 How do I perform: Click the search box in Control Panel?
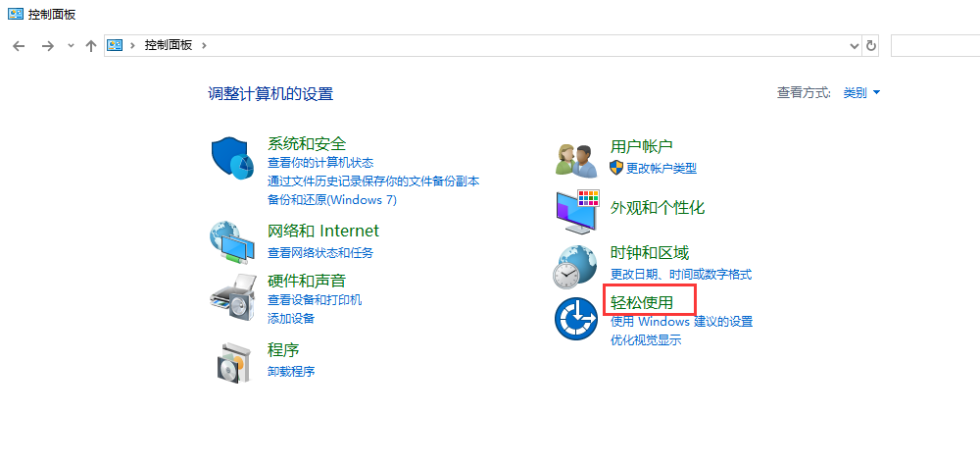point(934,46)
